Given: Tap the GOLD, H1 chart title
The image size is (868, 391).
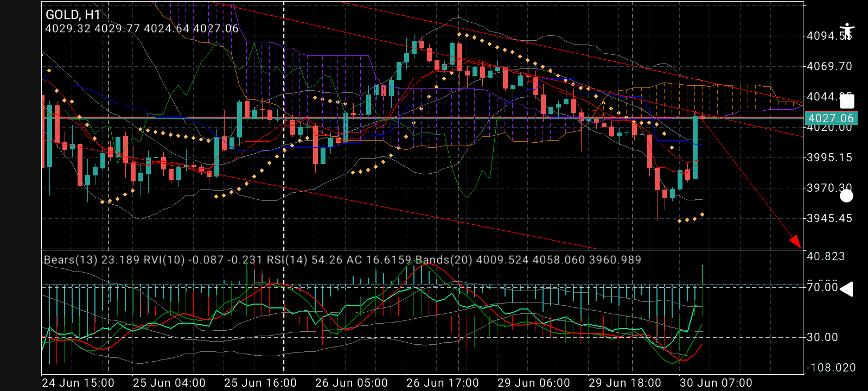Looking at the screenshot, I should point(73,15).
